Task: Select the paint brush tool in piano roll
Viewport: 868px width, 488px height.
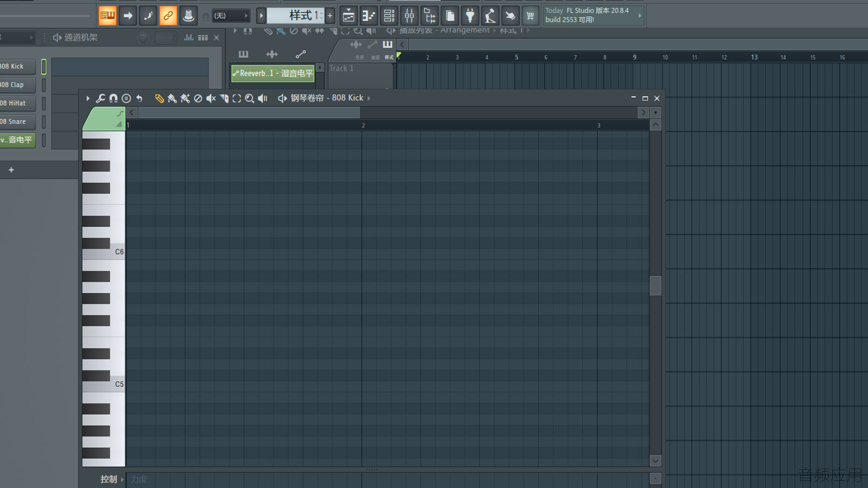Action: [172, 98]
